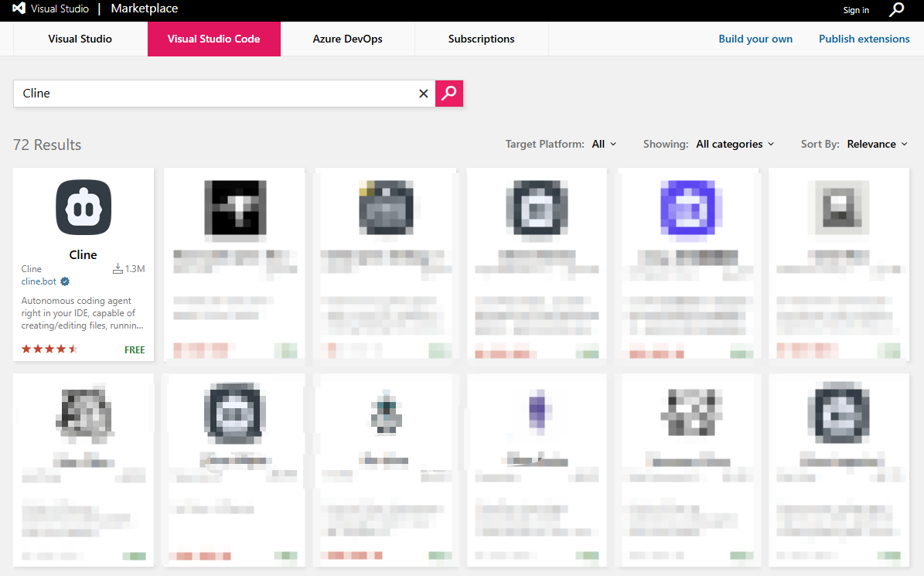
Task: Open the cline.bot publisher link
Action: click(x=39, y=281)
